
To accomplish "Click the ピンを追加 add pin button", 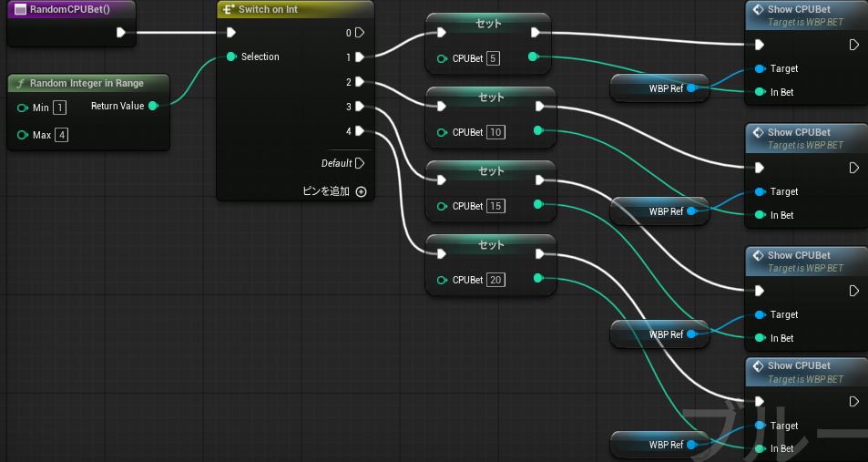I will click(x=328, y=192).
